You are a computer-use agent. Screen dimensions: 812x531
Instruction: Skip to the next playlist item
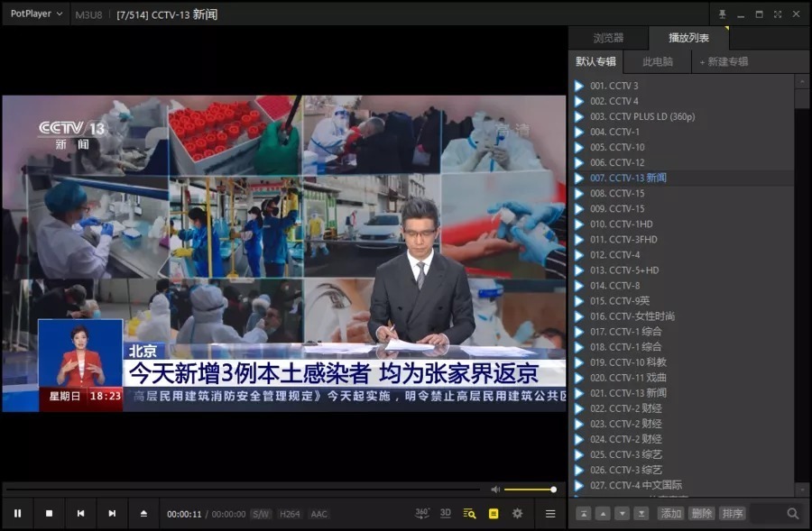coord(112,513)
